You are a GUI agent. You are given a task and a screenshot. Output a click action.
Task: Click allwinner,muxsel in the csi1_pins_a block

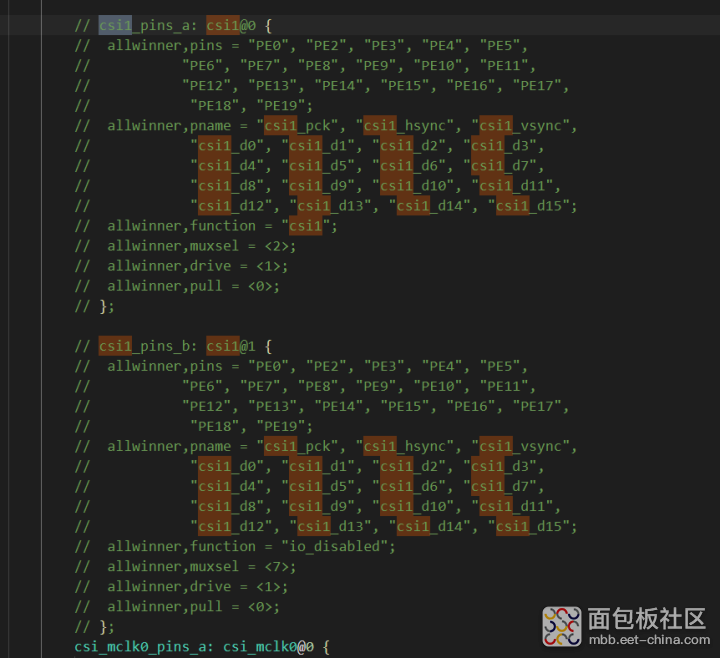click(173, 246)
